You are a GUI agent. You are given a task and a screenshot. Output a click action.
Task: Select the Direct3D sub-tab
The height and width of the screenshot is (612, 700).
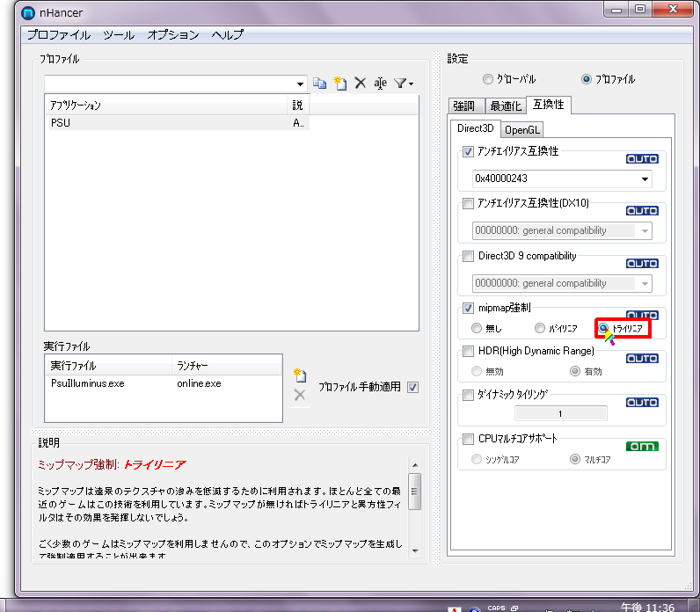point(476,128)
